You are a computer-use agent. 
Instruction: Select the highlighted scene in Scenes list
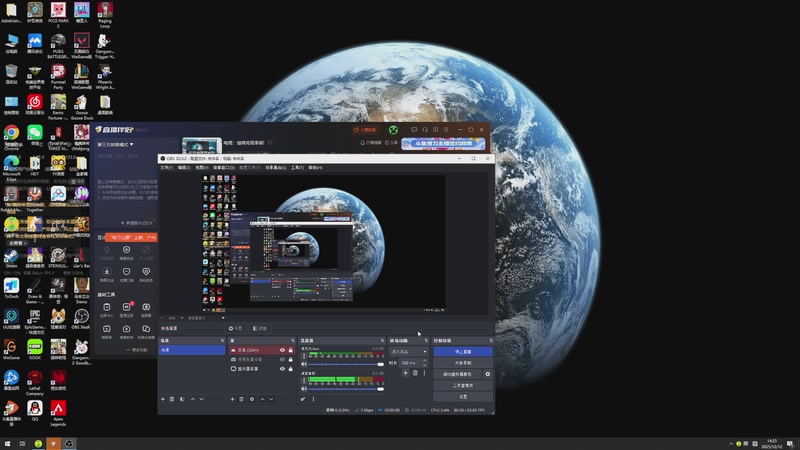pyautogui.click(x=192, y=350)
